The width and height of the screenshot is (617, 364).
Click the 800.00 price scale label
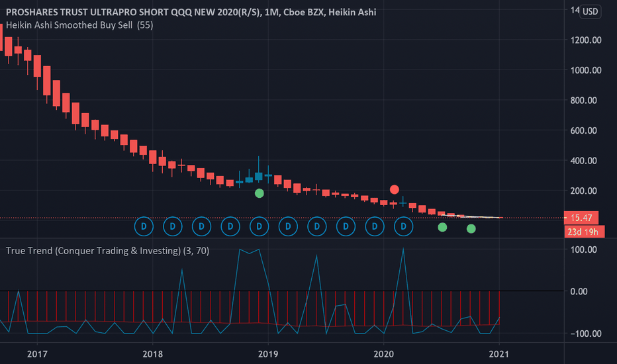click(583, 101)
